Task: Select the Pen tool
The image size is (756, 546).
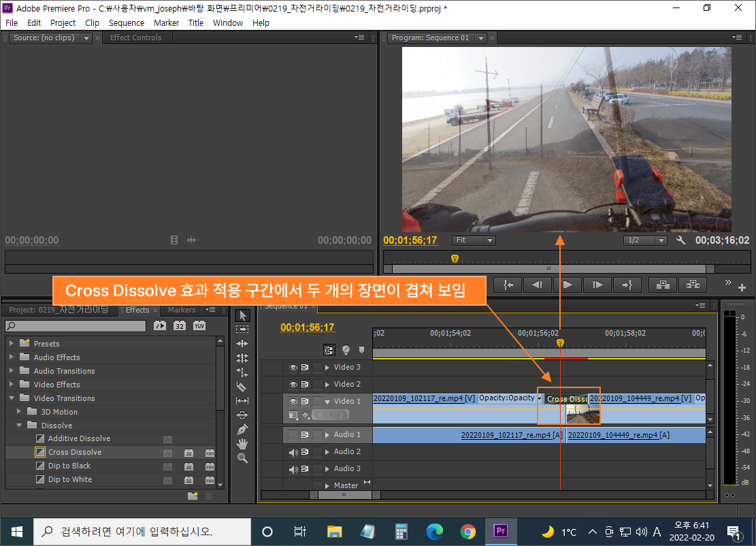Action: pyautogui.click(x=242, y=430)
